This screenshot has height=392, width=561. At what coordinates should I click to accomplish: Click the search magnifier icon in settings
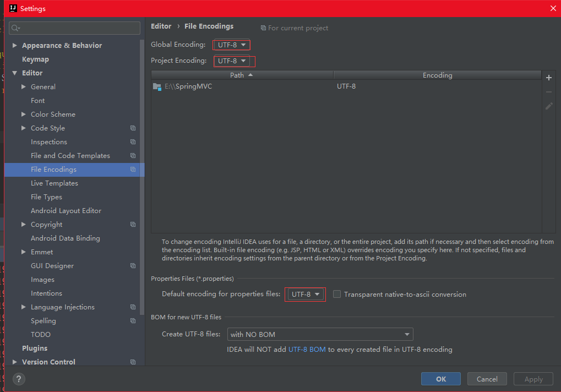[x=15, y=28]
